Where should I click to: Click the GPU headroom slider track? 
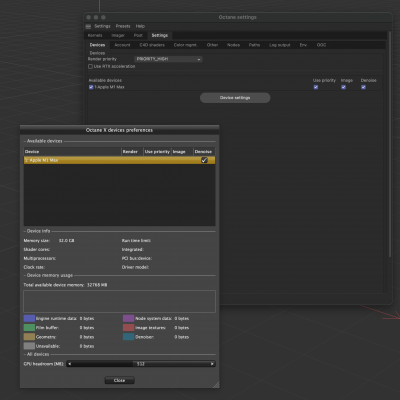tap(141, 364)
